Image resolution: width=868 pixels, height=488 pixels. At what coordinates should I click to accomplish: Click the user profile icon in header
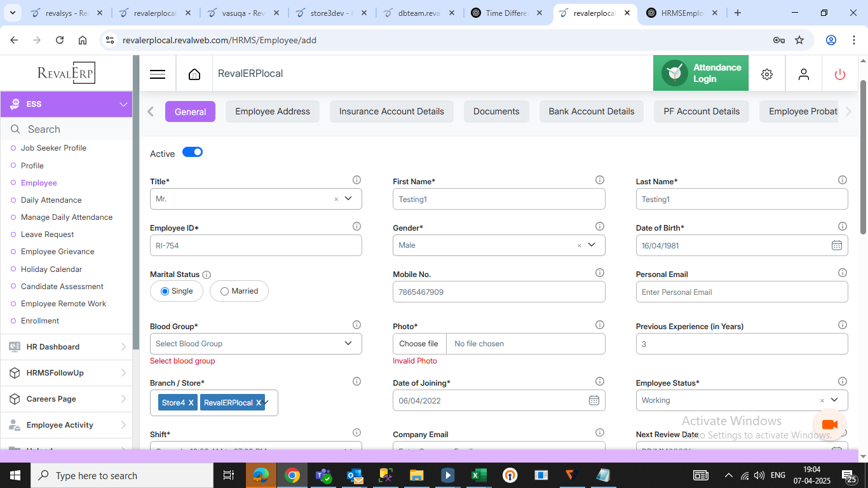point(804,74)
